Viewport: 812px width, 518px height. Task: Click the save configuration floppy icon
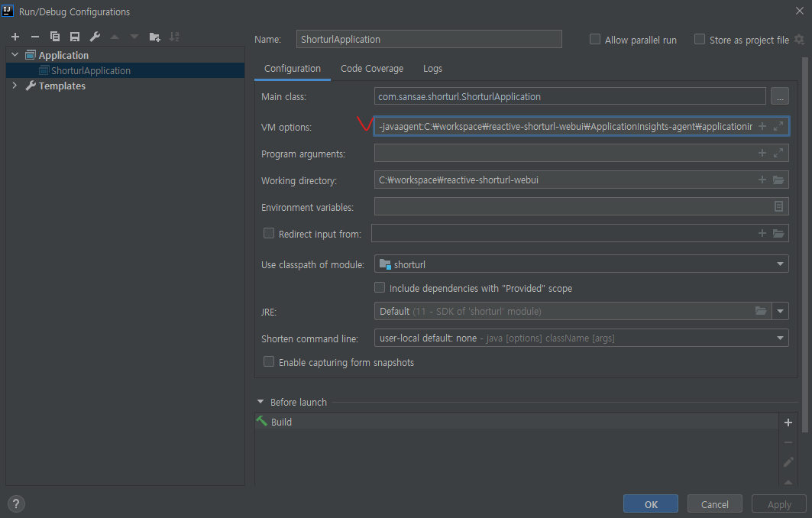coord(75,37)
